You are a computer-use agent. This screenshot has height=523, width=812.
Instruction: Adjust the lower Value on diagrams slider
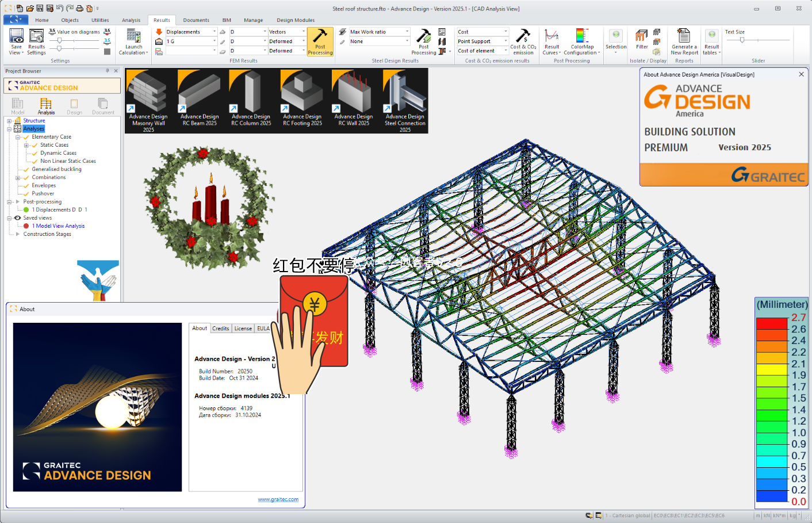[60, 48]
